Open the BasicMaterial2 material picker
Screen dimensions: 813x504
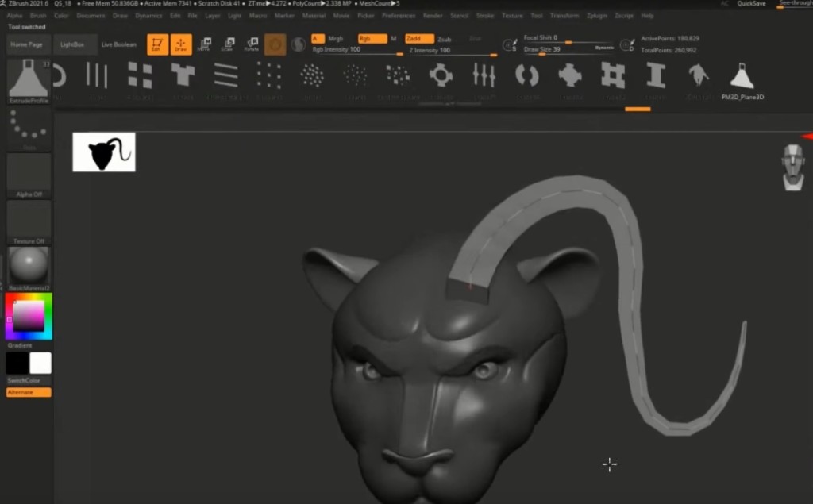pyautogui.click(x=29, y=266)
